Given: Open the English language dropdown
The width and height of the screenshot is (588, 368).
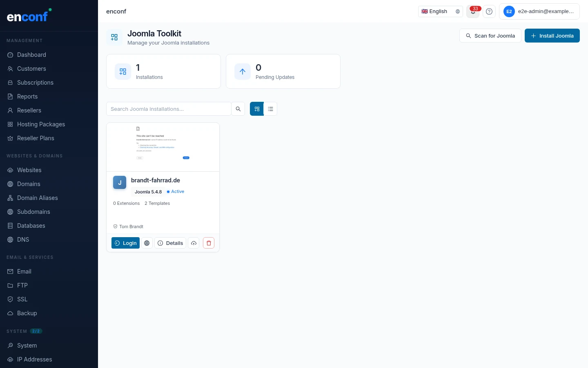Looking at the screenshot, I should click(441, 11).
